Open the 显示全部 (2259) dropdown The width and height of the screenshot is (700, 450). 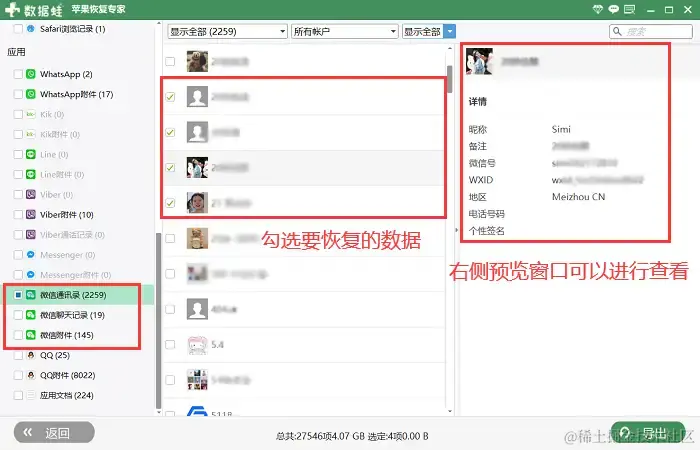pos(227,31)
